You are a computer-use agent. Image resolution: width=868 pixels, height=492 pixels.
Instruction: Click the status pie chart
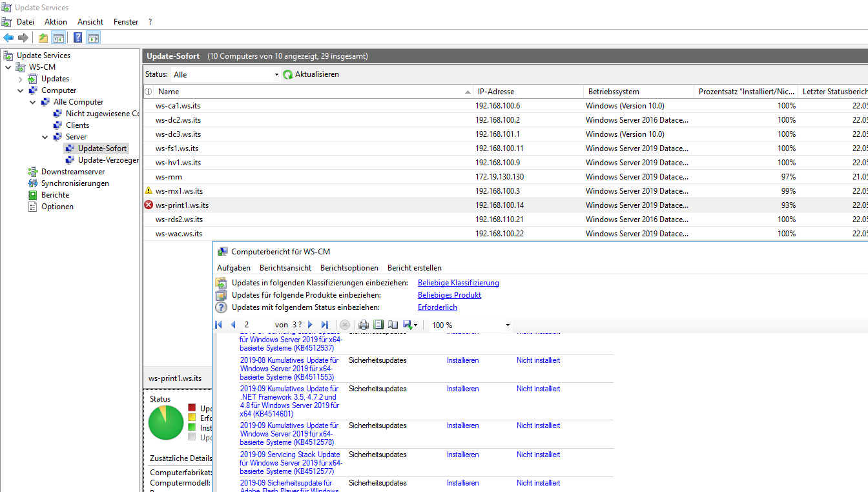pyautogui.click(x=166, y=423)
